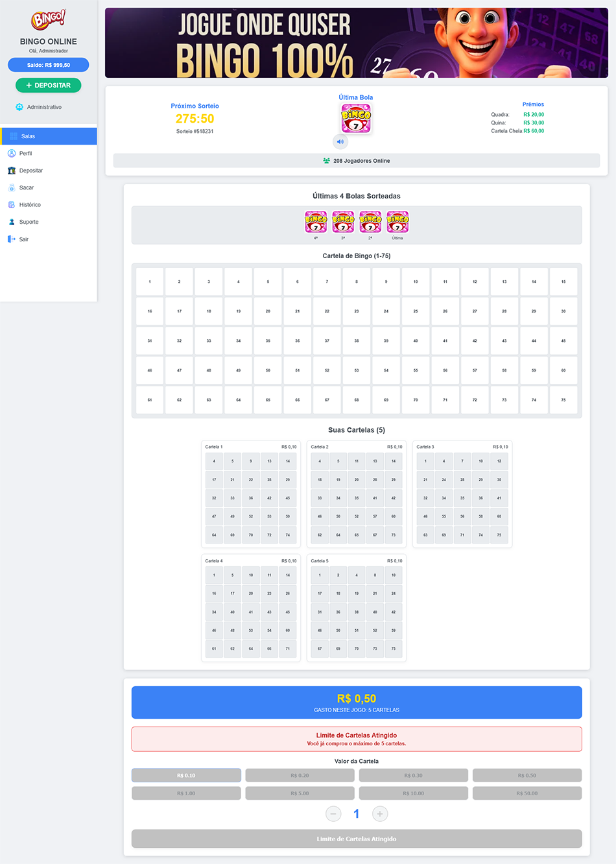Click the Saldo R$ 999,50 button
The image size is (616, 864).
point(49,65)
